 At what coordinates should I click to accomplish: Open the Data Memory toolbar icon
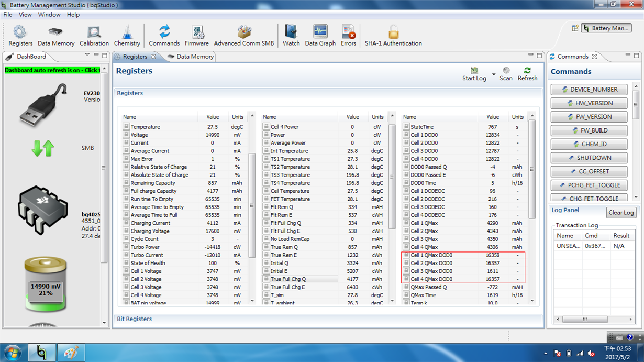(55, 36)
